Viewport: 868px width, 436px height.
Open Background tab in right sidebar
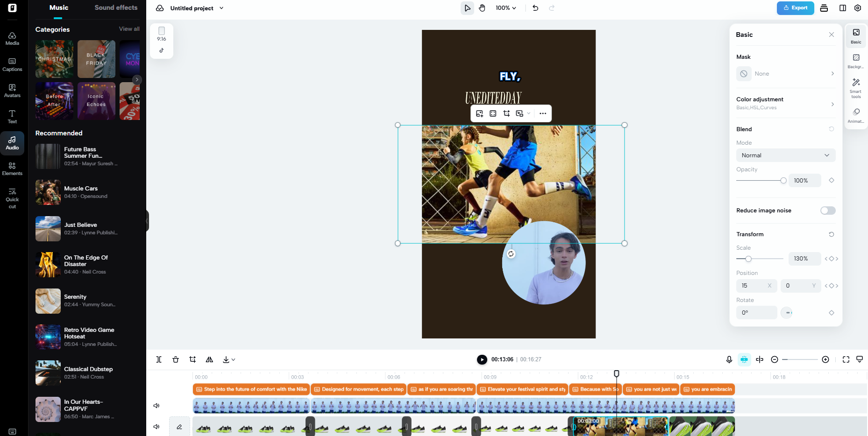tap(856, 61)
